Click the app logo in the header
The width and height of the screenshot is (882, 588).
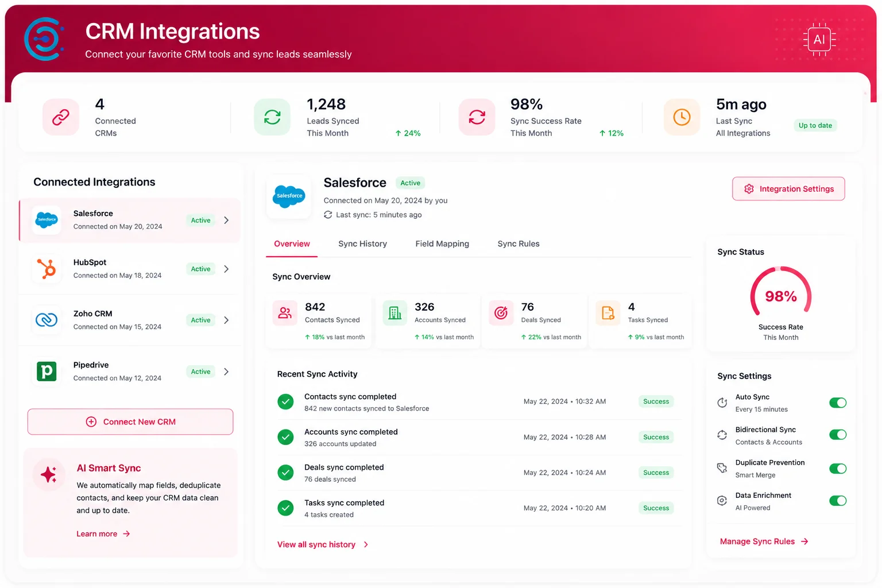44,39
